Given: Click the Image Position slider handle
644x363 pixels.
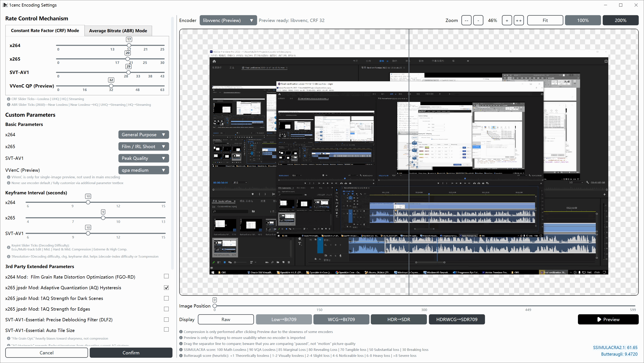Looking at the screenshot, I should (x=214, y=306).
